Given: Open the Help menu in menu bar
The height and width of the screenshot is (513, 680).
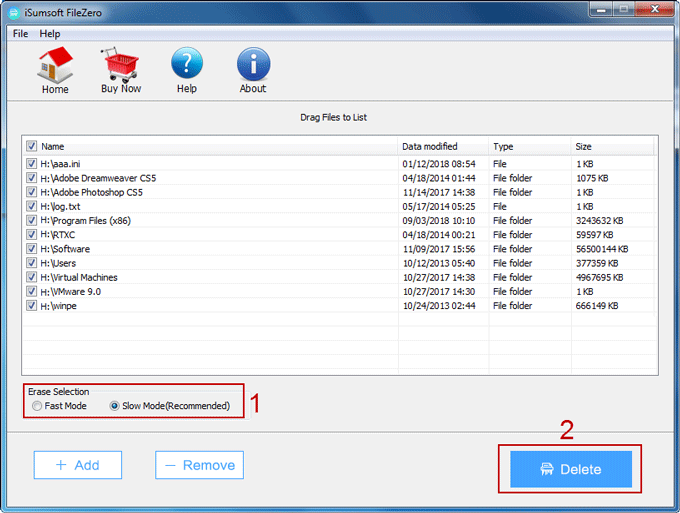Looking at the screenshot, I should click(x=50, y=34).
